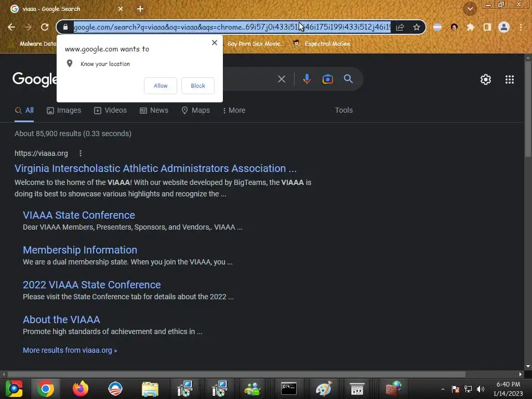Click the forward navigation arrow
Image resolution: width=532 pixels, height=399 pixels.
click(x=28, y=27)
